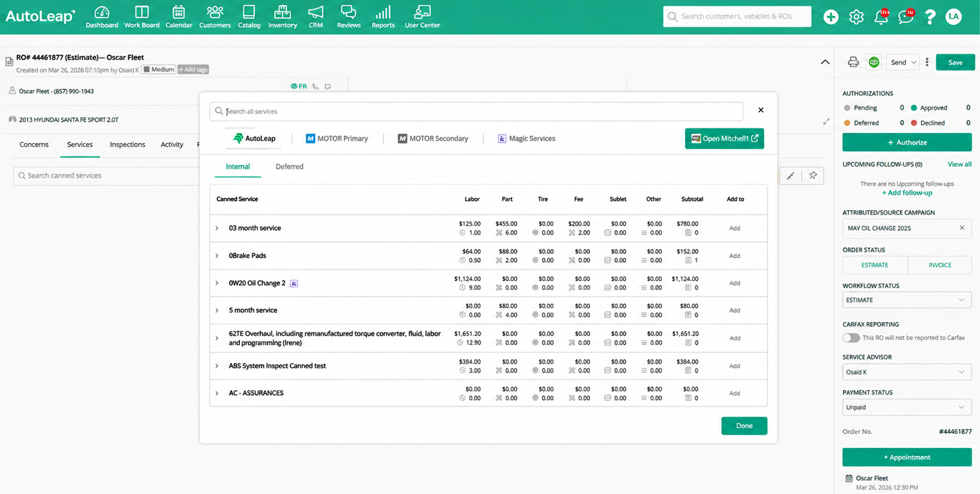Save the repair order
Viewport: 980px width, 494px height.
[955, 62]
